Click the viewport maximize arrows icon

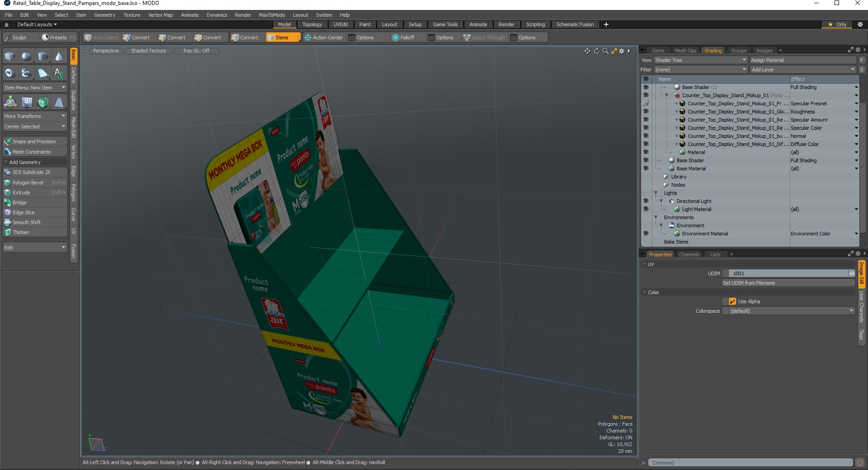614,51
